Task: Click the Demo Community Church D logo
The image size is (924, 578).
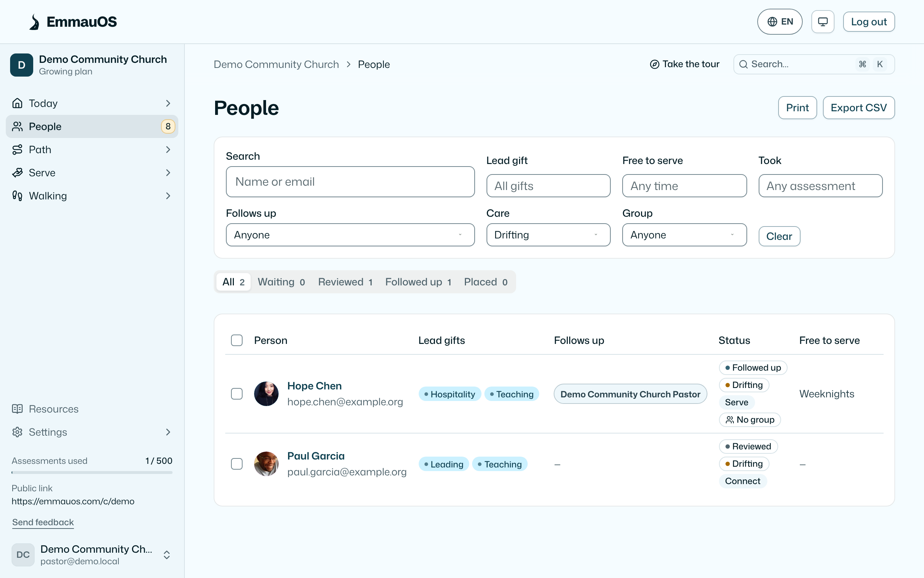Action: [22, 65]
